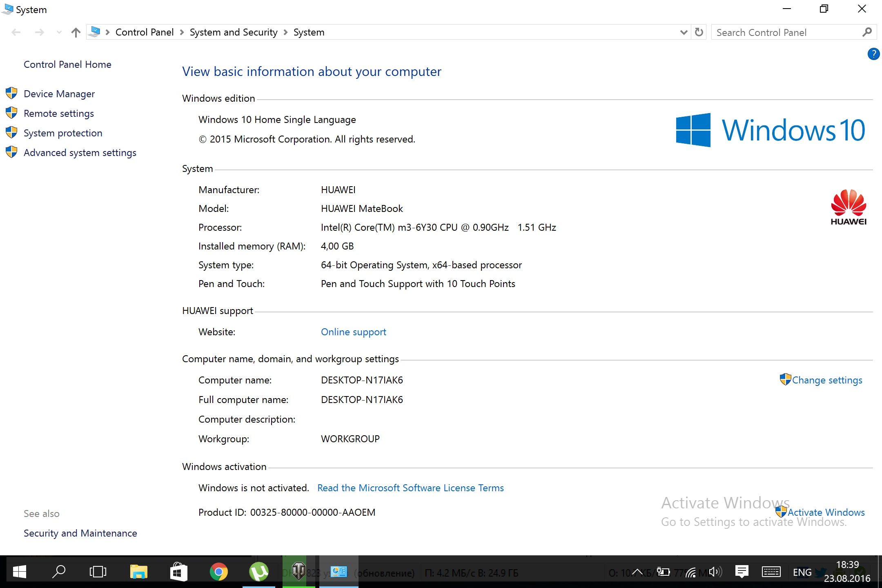
Task: Click the battery power tray icon
Action: point(663,572)
